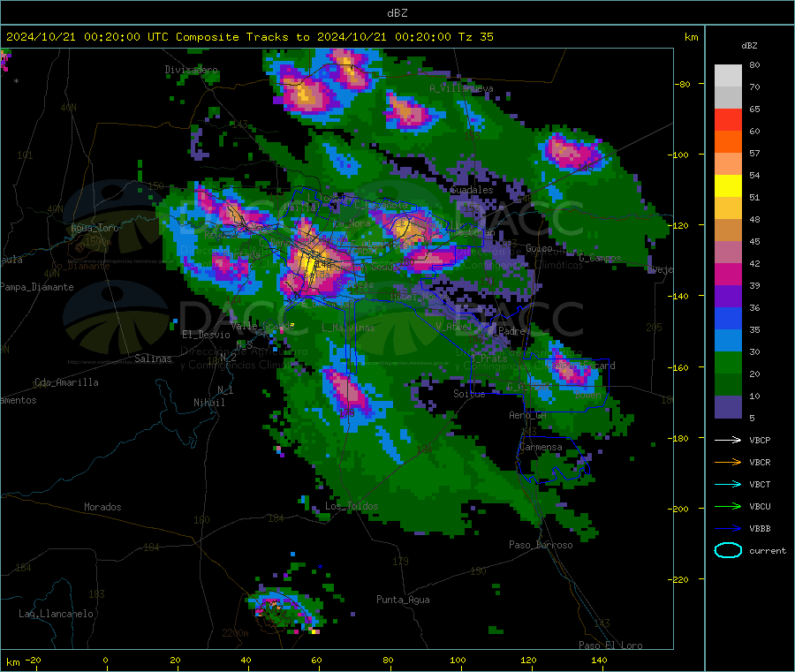Click the orange VBCR arrow in legend
The width and height of the screenshot is (795, 672).
coord(728,462)
